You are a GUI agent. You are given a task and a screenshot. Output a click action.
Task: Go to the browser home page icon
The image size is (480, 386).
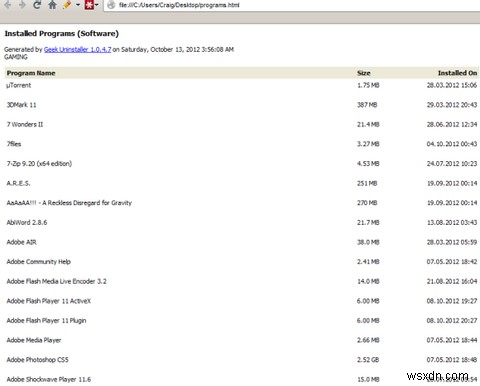pos(52,5)
